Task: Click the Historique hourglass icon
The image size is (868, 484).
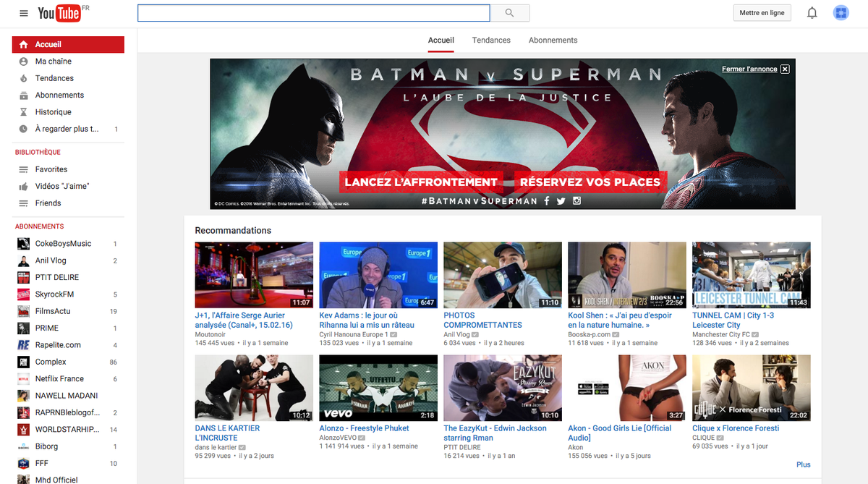Action: pyautogui.click(x=23, y=112)
